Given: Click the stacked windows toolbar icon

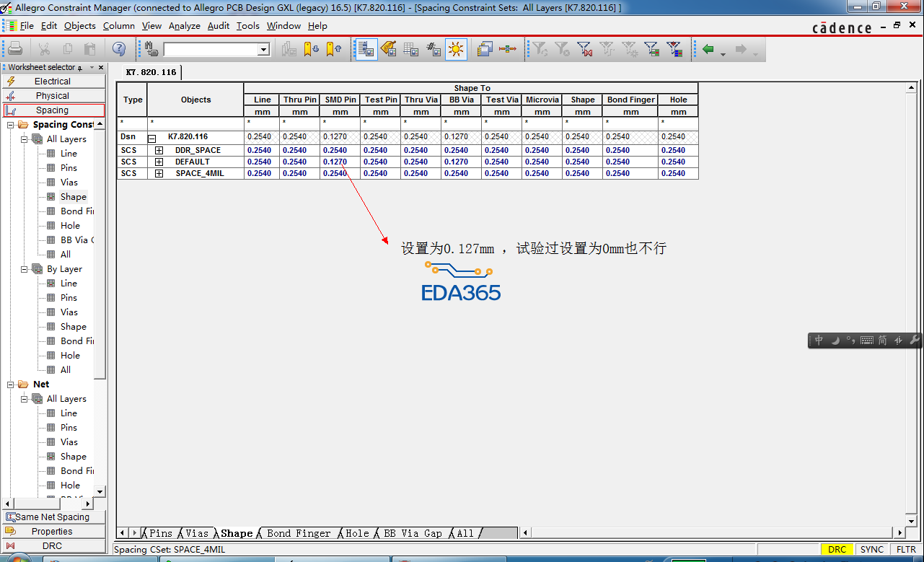Looking at the screenshot, I should pos(485,49).
